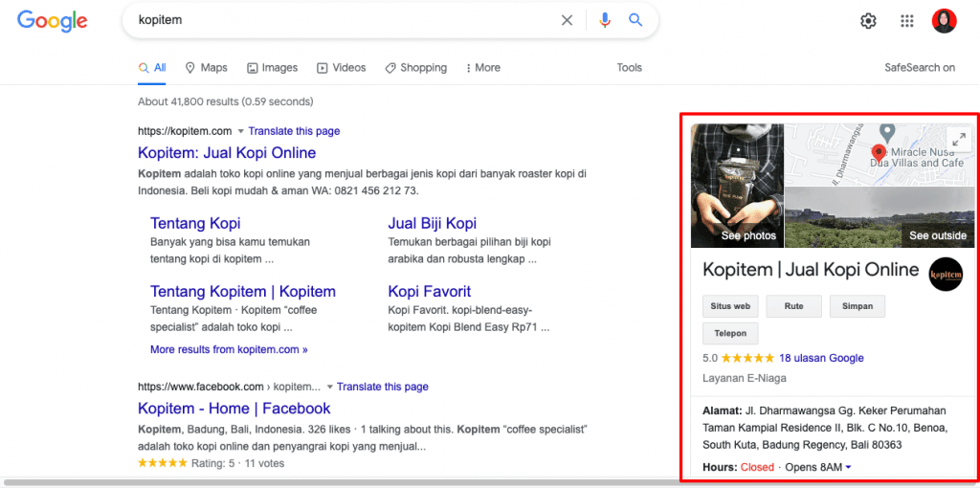Click the Situs web button
Viewport: 980px width, 488px height.
(730, 306)
